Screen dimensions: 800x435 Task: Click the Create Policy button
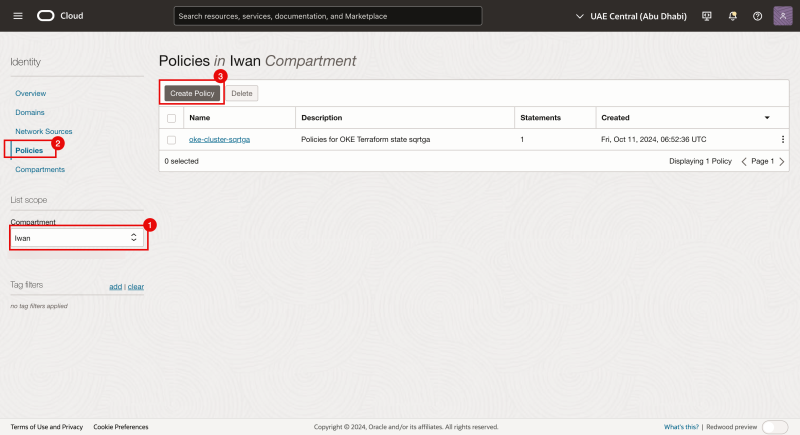pyautogui.click(x=192, y=93)
